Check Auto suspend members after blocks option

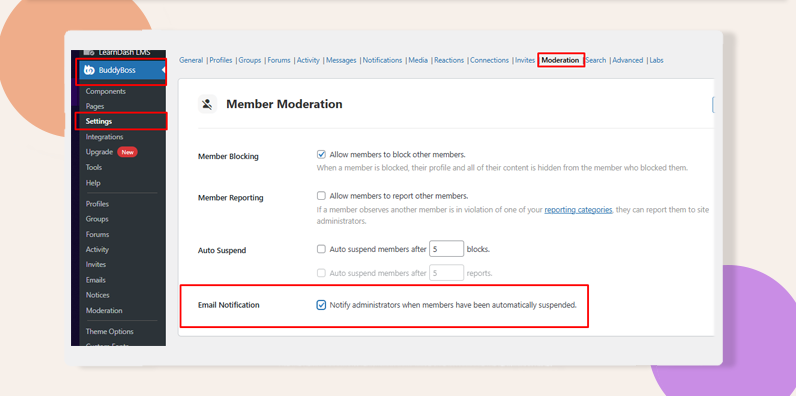pos(321,249)
